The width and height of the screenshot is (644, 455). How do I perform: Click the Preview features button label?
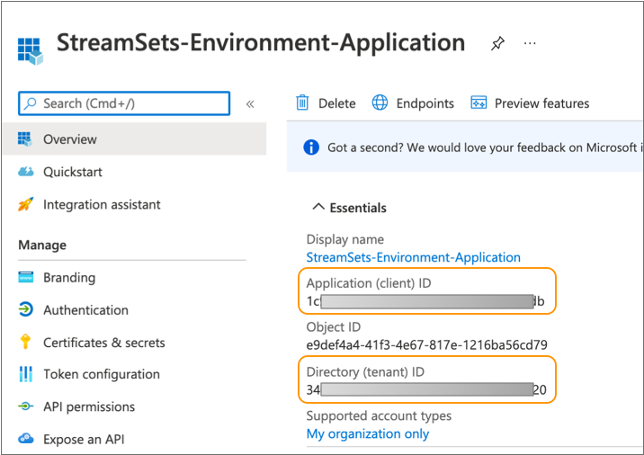click(x=542, y=103)
